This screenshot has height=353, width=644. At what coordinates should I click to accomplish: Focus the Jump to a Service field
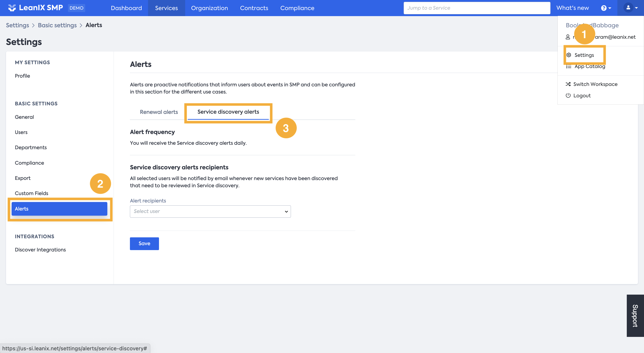[x=477, y=8]
